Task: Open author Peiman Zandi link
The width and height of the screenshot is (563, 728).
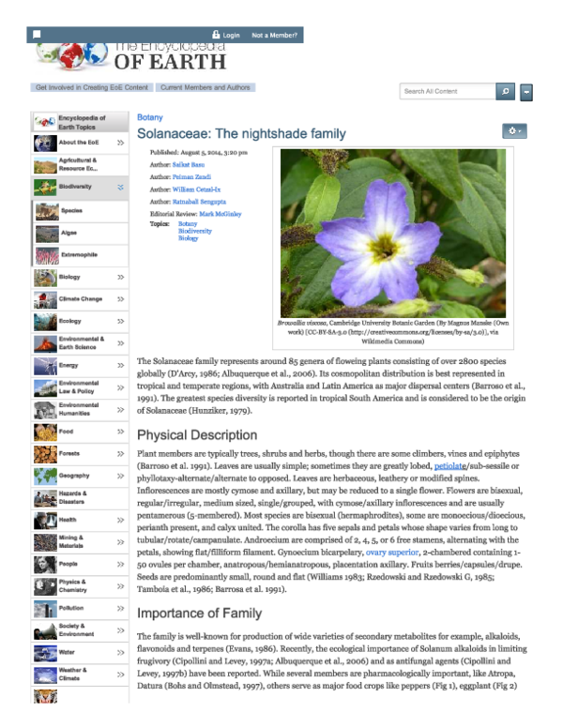Action: click(x=191, y=177)
